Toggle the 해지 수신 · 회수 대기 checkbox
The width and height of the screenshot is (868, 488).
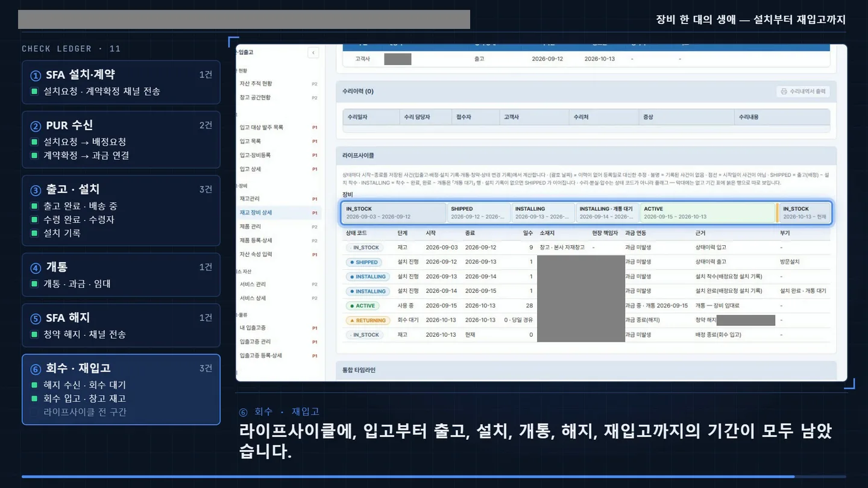34,385
